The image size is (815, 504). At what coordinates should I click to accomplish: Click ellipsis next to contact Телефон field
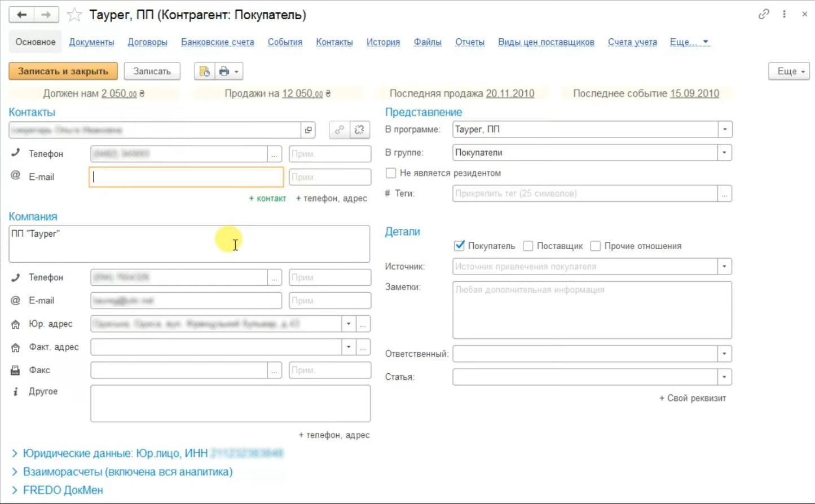(275, 154)
